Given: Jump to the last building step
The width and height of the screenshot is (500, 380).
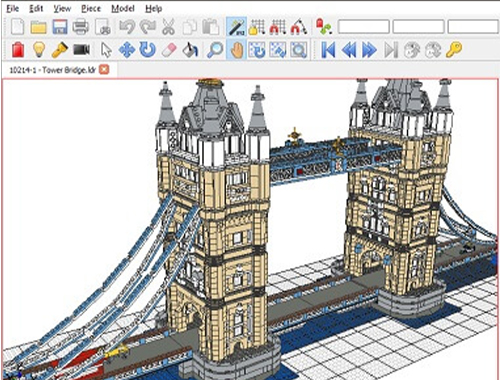Looking at the screenshot, I should click(x=391, y=50).
